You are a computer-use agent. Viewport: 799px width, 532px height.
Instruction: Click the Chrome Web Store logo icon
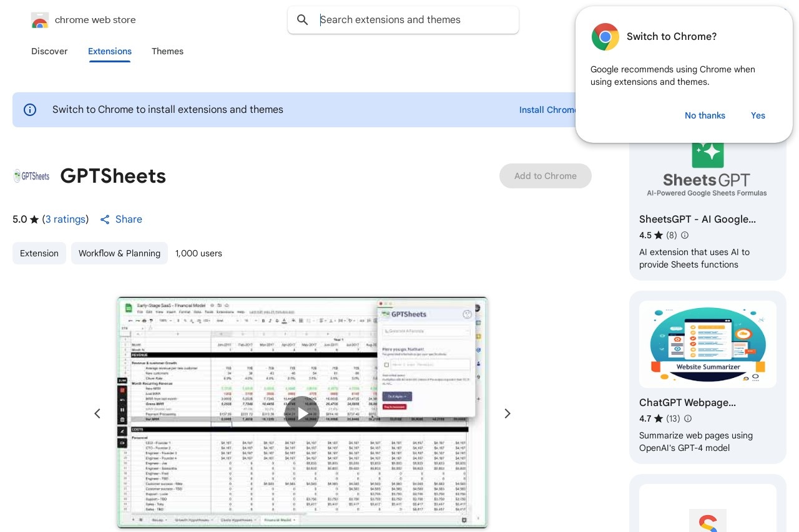point(39,20)
